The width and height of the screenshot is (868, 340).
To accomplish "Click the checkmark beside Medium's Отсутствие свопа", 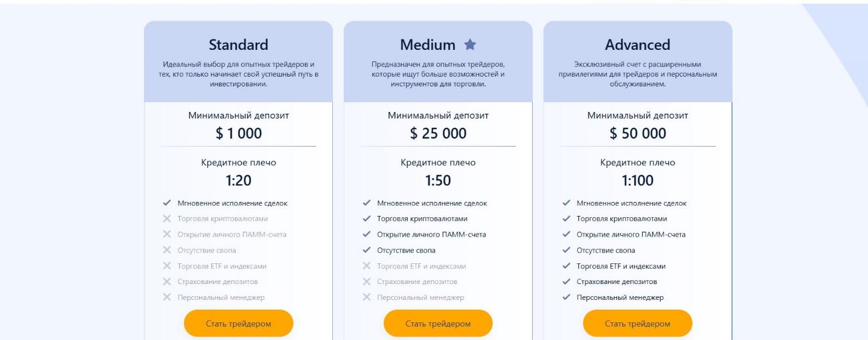I will pyautogui.click(x=366, y=250).
